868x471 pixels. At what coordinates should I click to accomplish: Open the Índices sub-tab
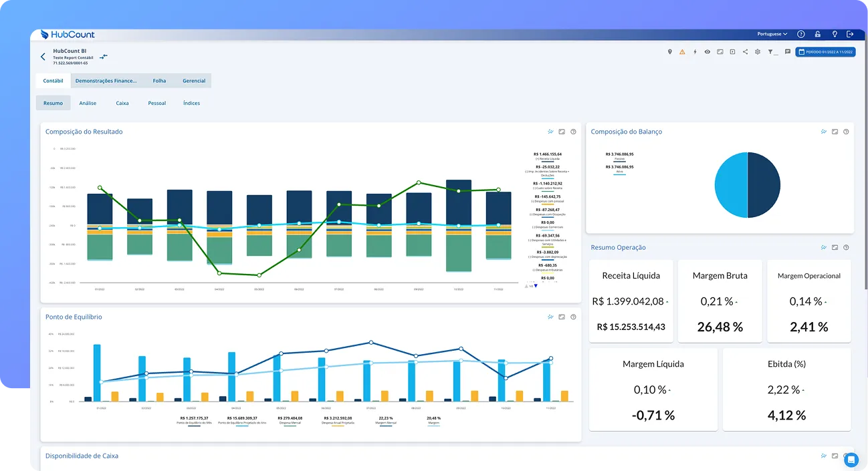point(191,103)
